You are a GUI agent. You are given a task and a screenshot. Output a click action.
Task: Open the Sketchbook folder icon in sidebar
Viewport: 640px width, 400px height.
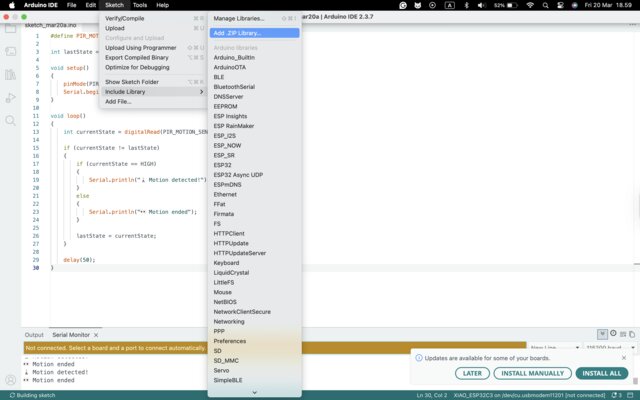(x=11, y=28)
